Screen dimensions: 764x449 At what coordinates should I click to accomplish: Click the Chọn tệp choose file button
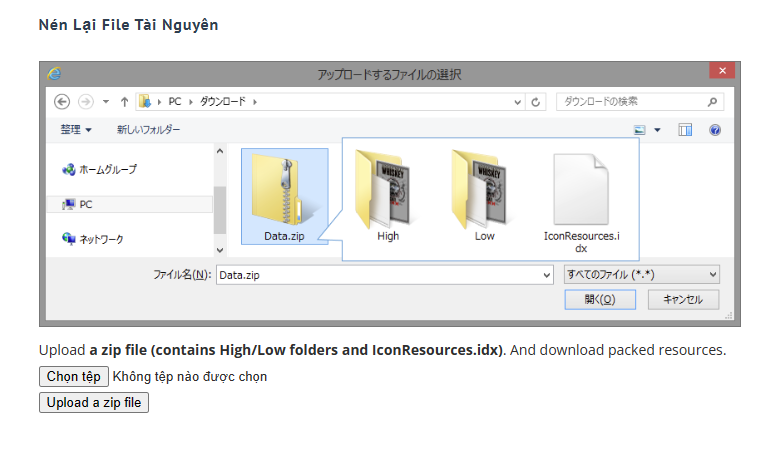(74, 376)
